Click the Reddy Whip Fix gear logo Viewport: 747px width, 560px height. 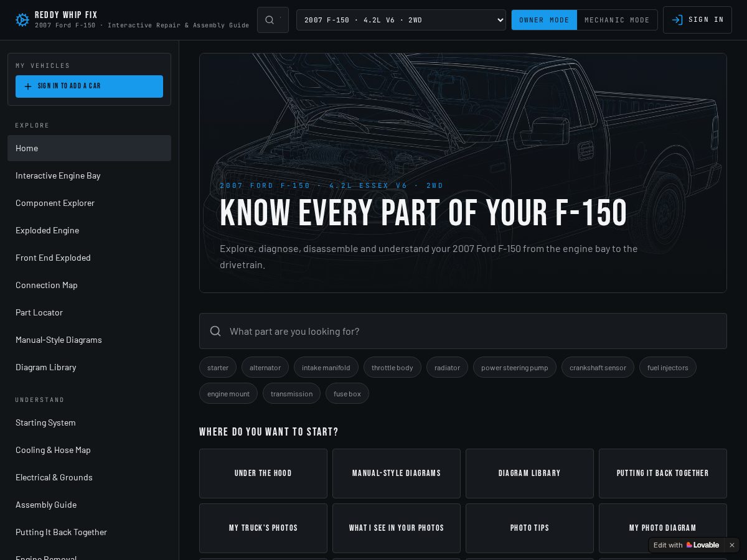(x=22, y=20)
